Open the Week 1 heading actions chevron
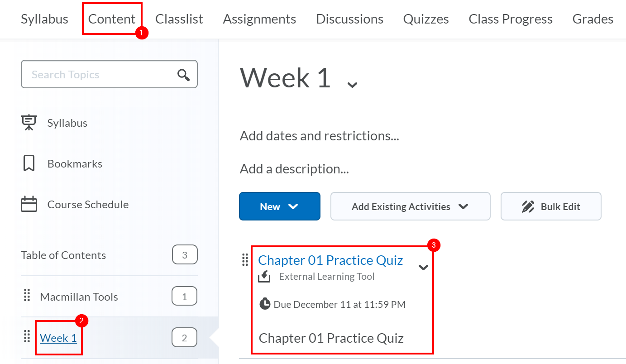626x364 pixels. [x=352, y=84]
